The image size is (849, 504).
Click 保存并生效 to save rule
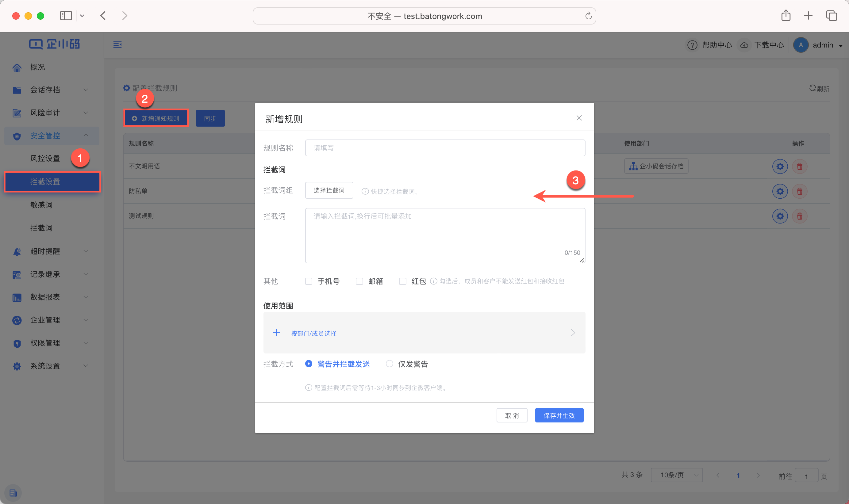559,415
